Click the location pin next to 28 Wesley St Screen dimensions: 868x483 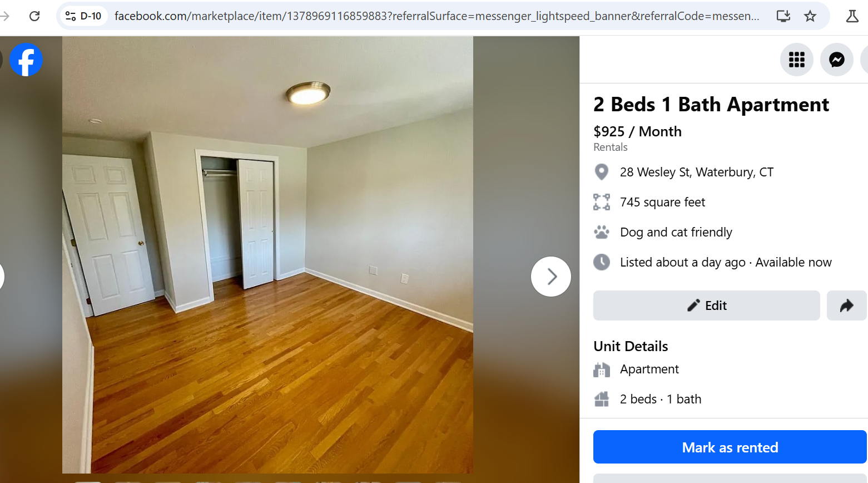[x=601, y=172]
